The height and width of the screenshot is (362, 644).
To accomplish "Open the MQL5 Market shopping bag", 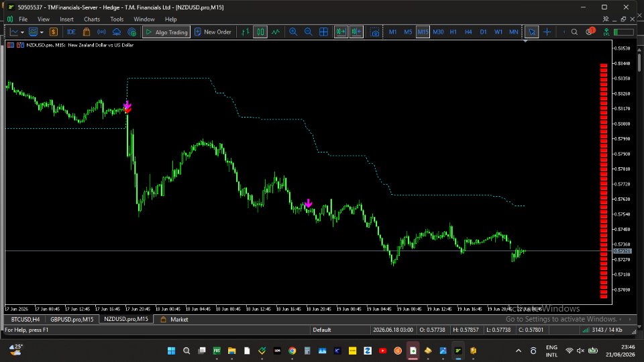I will click(x=87, y=32).
